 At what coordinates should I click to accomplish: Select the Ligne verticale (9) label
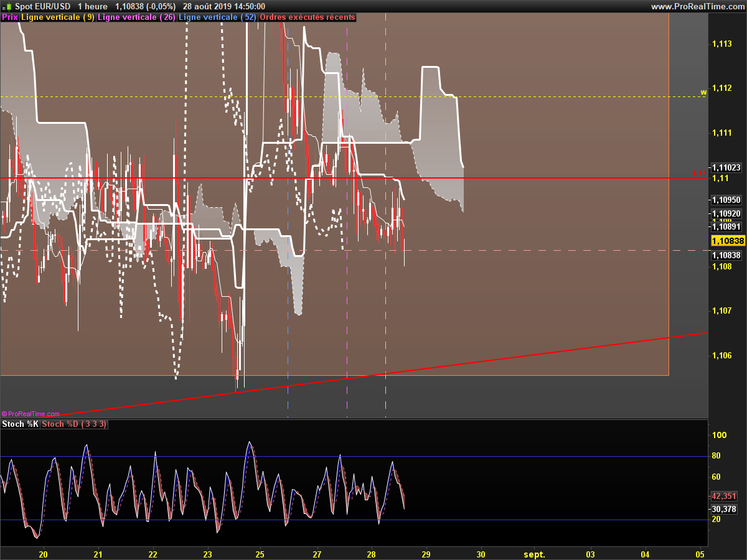click(x=58, y=17)
